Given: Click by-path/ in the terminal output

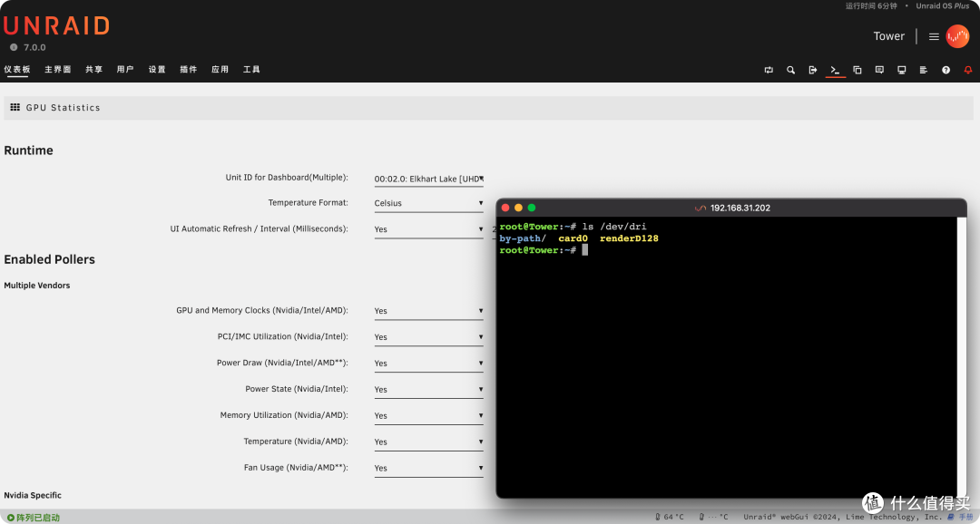Looking at the screenshot, I should pos(523,238).
